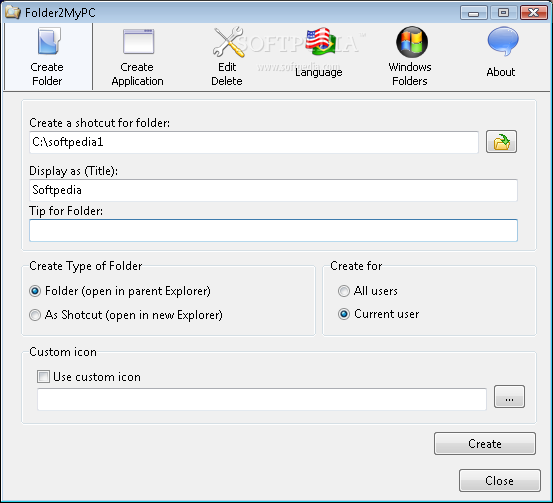Choose Current user option

tap(379, 314)
